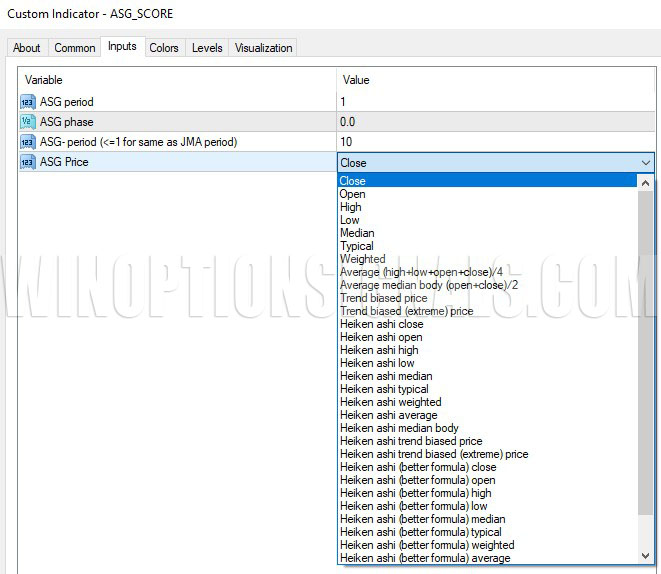Choose Heiken ashi (better formula) median
Image resolution: width=661 pixels, height=574 pixels.
[422, 519]
